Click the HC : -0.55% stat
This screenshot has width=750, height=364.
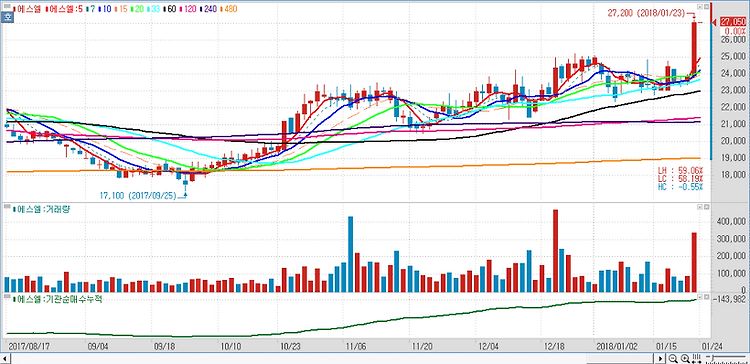tap(681, 187)
